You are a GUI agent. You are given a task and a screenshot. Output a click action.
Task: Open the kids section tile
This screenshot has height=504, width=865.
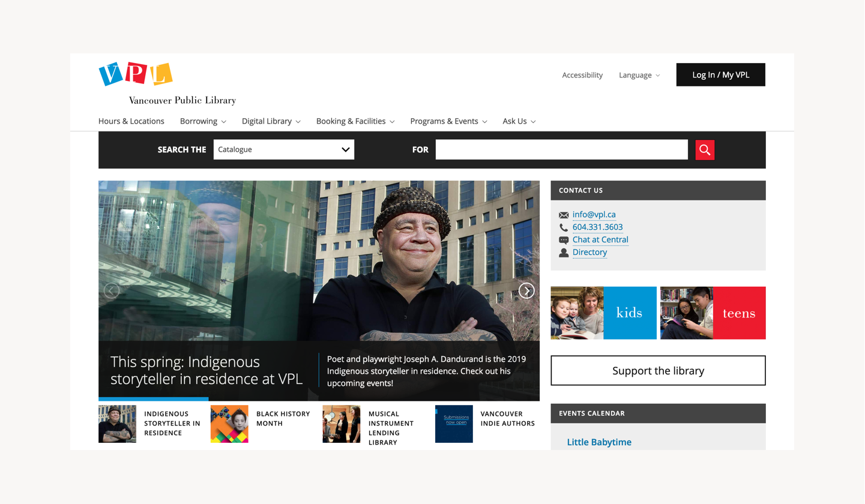click(x=603, y=313)
